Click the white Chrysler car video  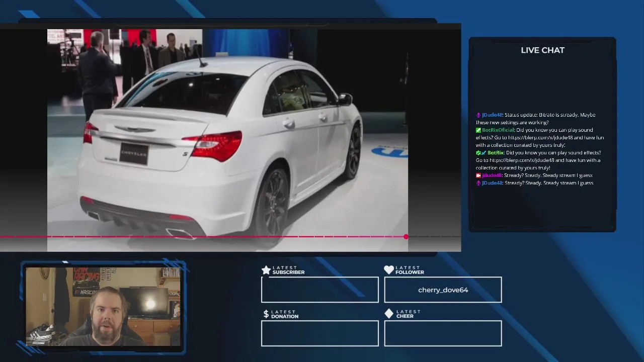(227, 140)
